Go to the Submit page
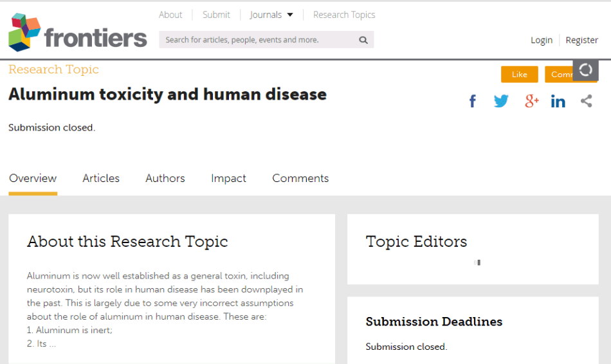This screenshot has height=364, width=611. (216, 15)
